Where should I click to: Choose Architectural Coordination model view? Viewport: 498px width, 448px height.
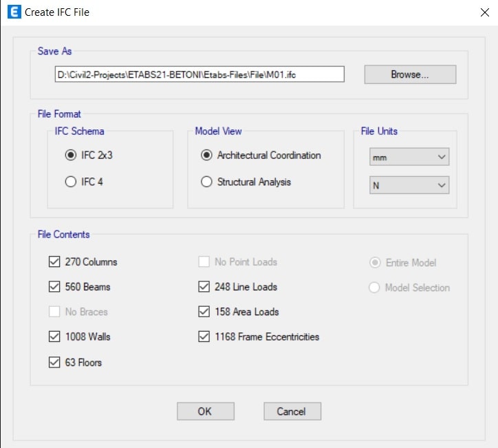206,156
